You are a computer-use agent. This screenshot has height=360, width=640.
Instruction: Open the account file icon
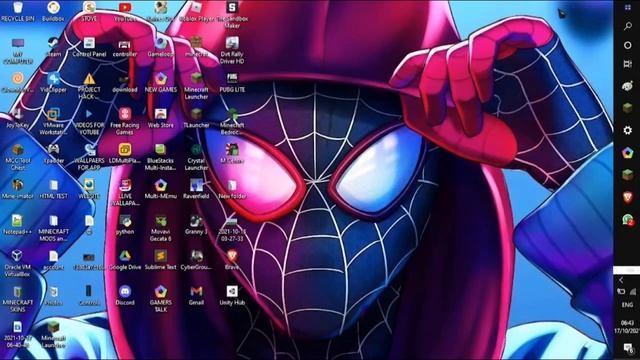[53, 260]
